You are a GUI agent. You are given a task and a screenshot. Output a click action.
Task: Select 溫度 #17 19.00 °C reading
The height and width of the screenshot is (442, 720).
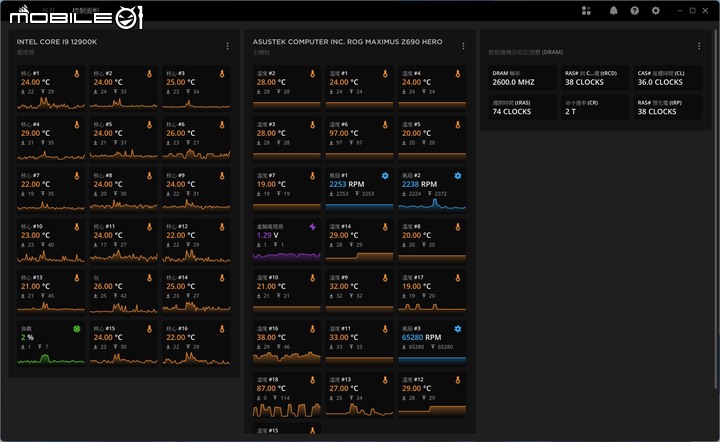(x=416, y=286)
